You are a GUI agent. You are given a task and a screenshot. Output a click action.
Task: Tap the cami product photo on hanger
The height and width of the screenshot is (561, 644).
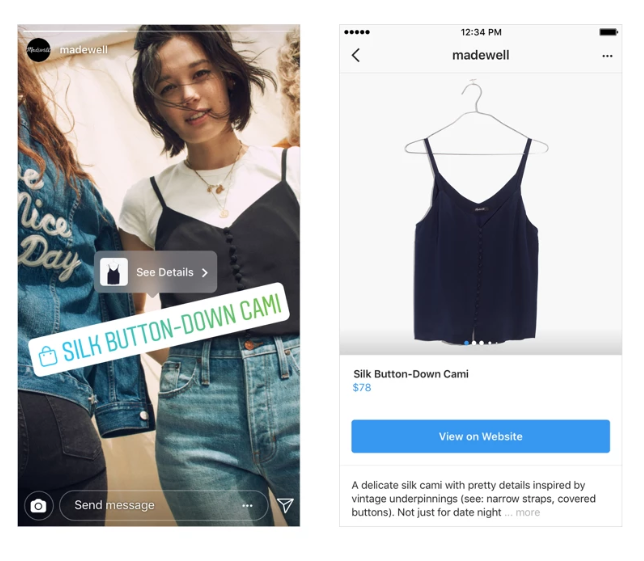point(476,212)
